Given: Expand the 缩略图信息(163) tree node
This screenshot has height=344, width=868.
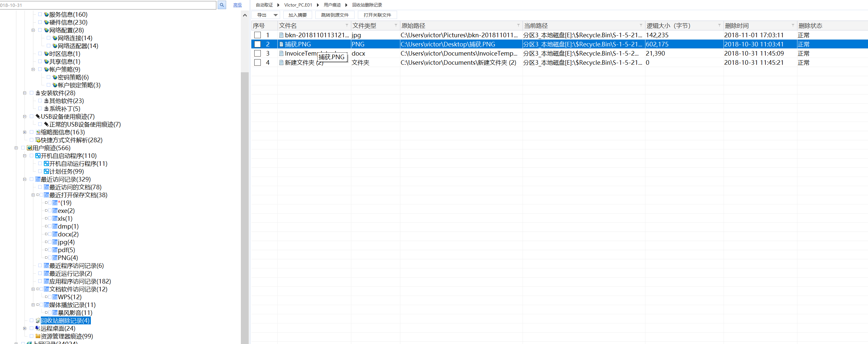Looking at the screenshot, I should (25, 132).
